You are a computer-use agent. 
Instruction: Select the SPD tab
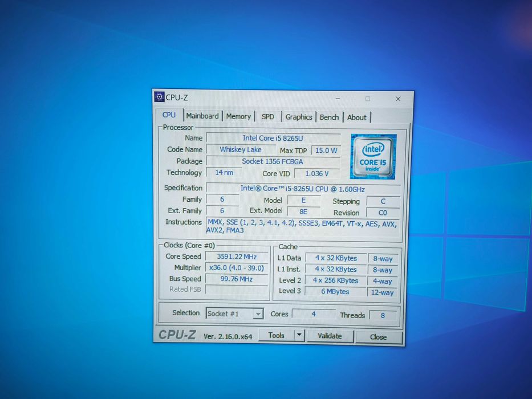click(x=267, y=117)
